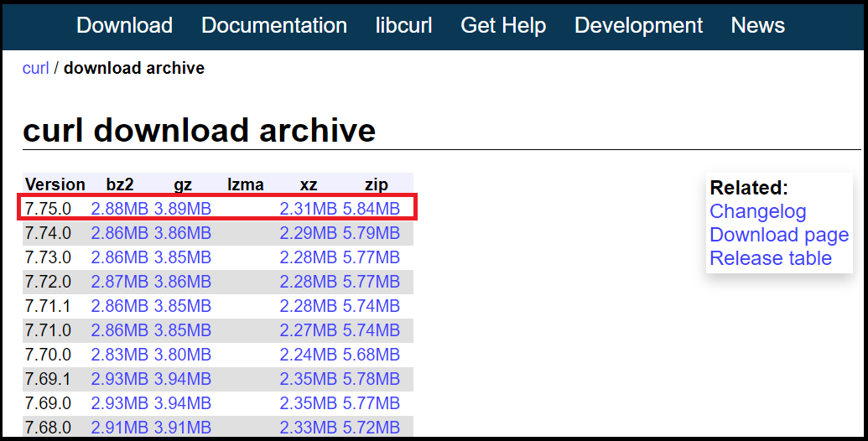Download 7.75.0 gz archive 3.89MB
The image size is (868, 441).
[x=183, y=209]
